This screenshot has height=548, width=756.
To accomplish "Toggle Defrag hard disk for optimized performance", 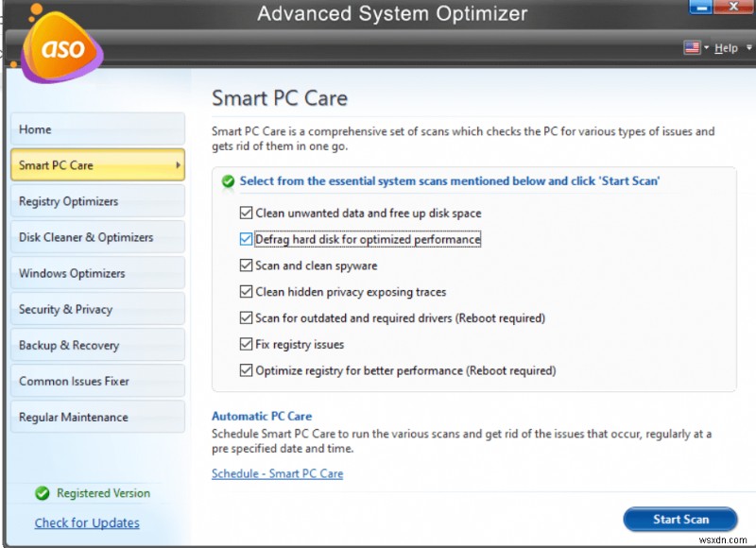I will coord(246,239).
